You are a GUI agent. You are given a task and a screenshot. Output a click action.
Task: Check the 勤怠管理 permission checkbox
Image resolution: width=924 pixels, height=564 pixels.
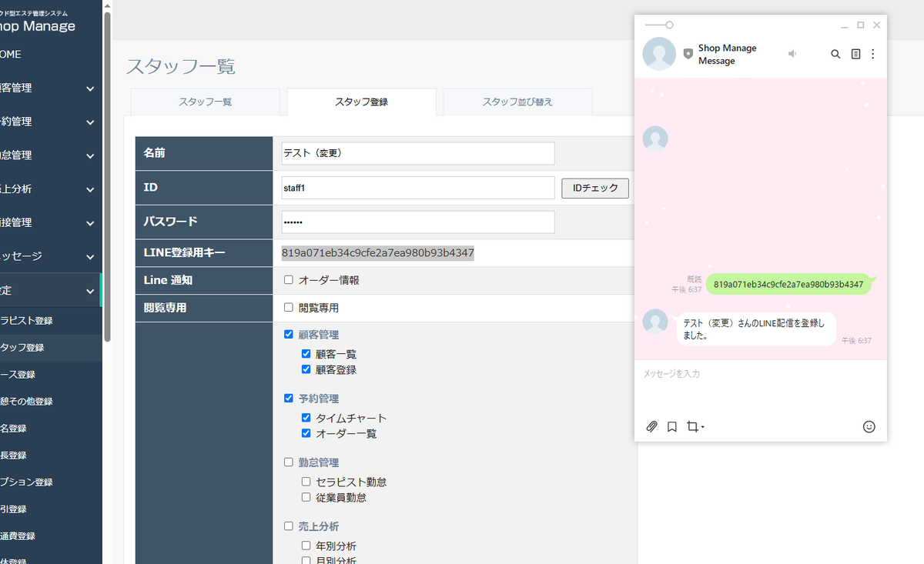coord(289,462)
